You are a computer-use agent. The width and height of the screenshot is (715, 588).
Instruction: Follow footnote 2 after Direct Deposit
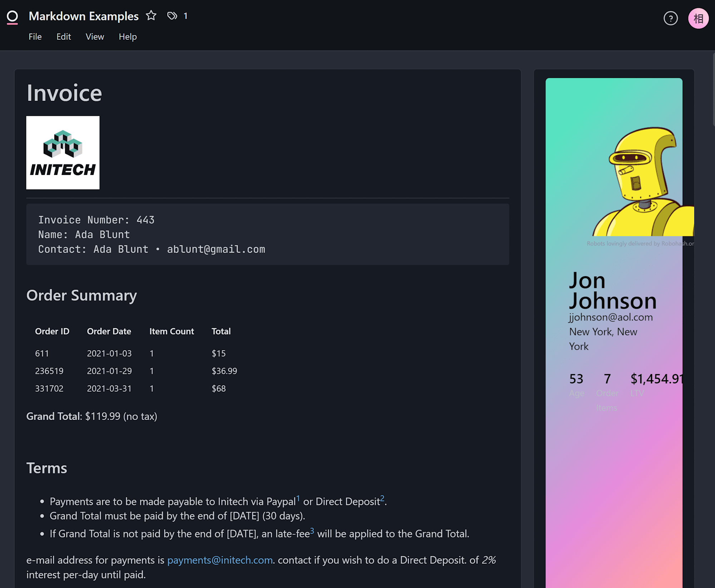pyautogui.click(x=382, y=498)
